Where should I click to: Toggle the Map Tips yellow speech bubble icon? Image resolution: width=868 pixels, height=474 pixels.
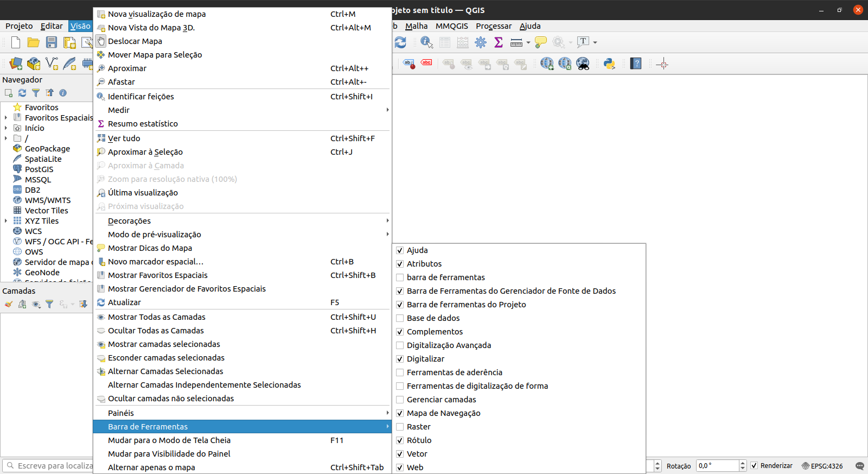(541, 42)
